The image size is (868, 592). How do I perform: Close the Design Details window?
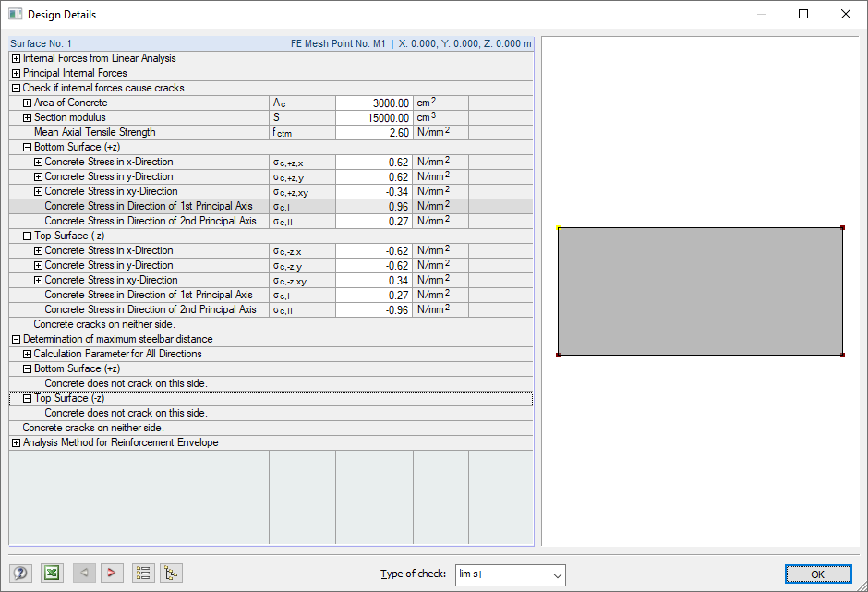pyautogui.click(x=845, y=15)
